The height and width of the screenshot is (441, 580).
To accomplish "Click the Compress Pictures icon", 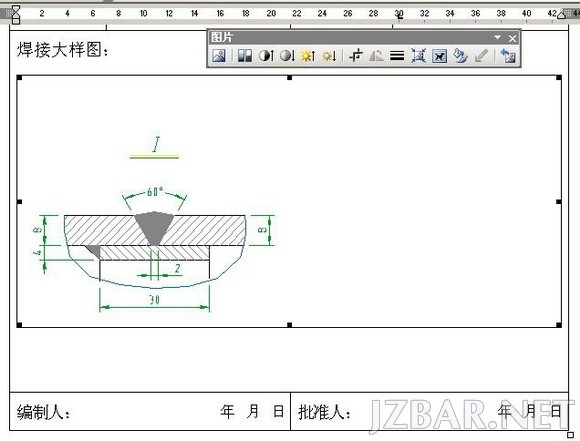I will point(418,56).
